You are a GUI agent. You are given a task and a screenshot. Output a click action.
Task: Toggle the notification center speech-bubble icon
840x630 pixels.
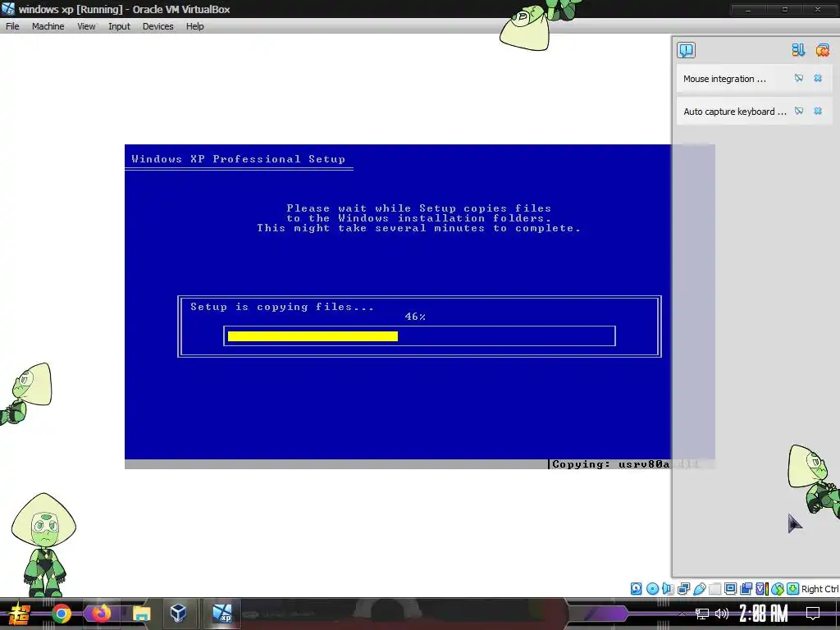tap(686, 50)
